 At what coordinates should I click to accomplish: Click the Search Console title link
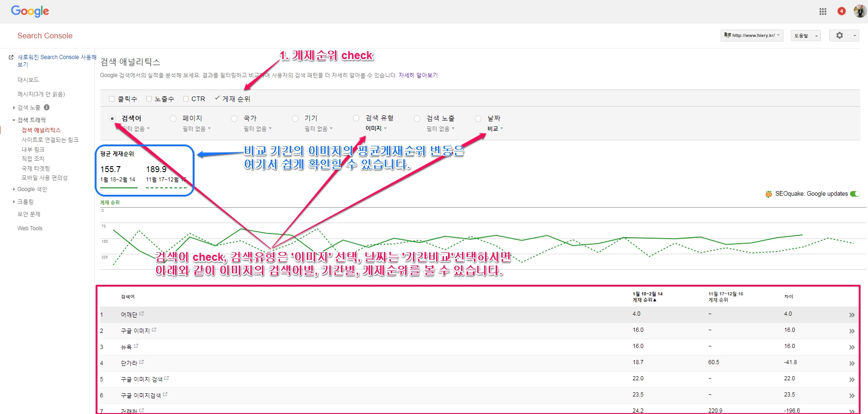click(45, 36)
